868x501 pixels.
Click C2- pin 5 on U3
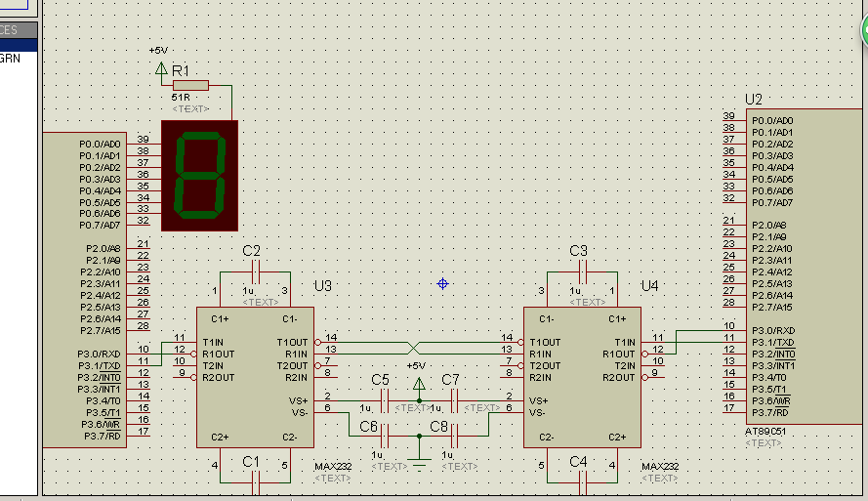point(290,459)
